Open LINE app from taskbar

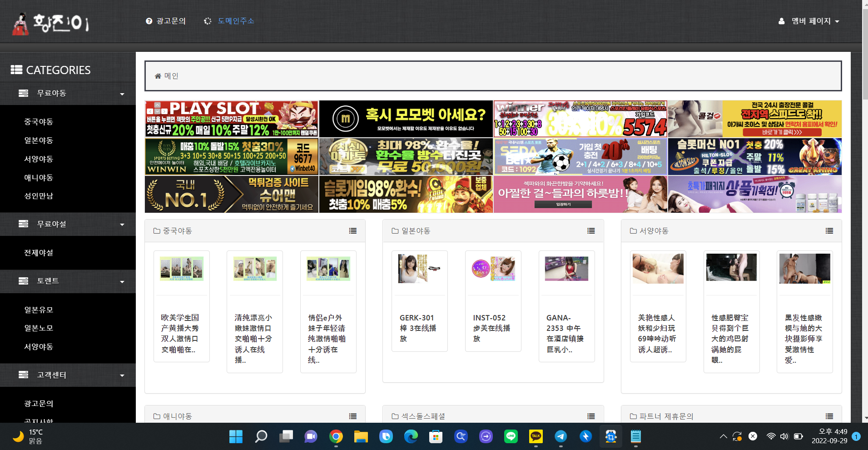pos(511,437)
